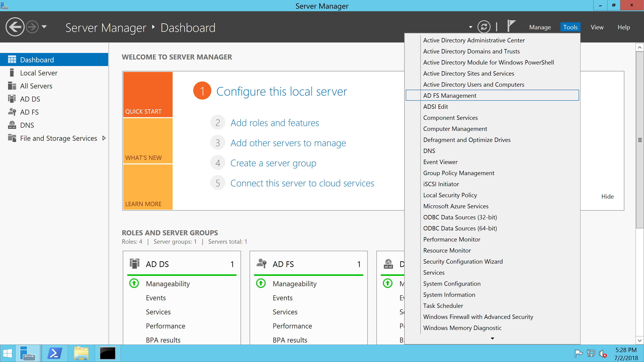Click Connect this server to cloud services
644x362 pixels.
click(x=302, y=183)
